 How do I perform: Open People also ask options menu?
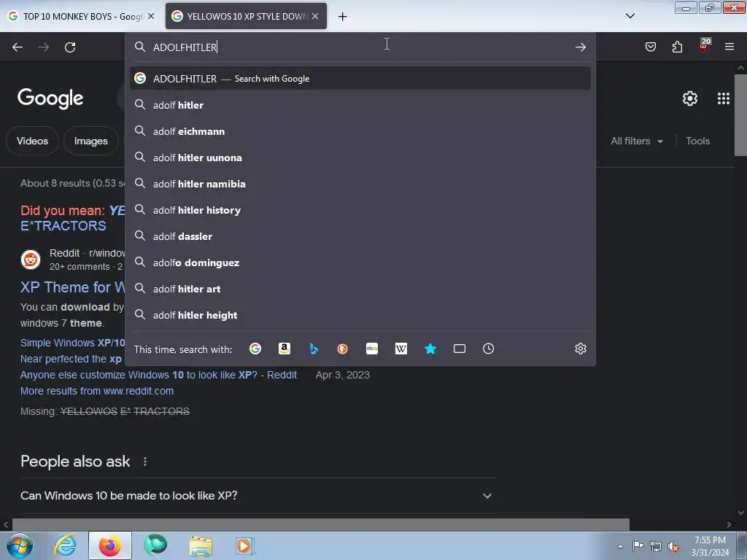[145, 462]
